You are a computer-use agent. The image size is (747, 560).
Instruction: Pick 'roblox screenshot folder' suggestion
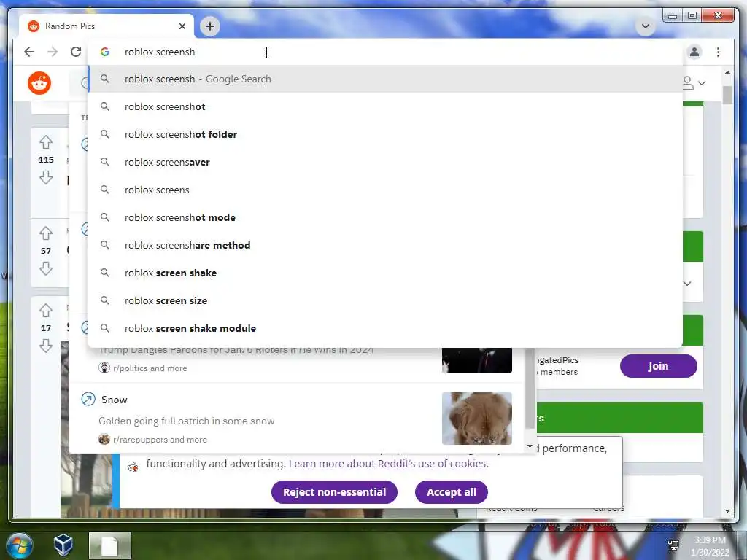click(385, 134)
